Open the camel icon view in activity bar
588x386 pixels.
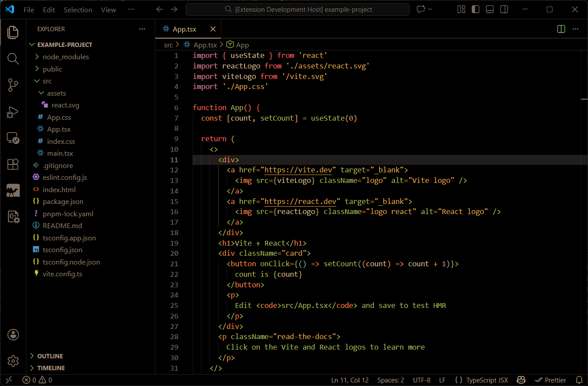[x=13, y=190]
